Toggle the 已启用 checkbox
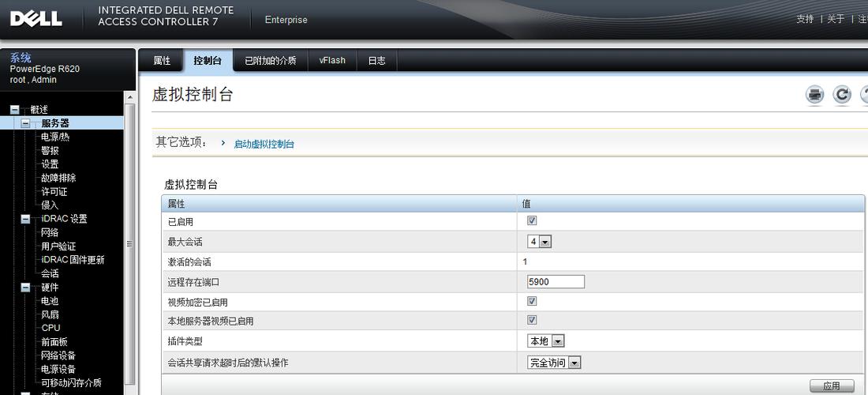The image size is (868, 395). tap(532, 220)
